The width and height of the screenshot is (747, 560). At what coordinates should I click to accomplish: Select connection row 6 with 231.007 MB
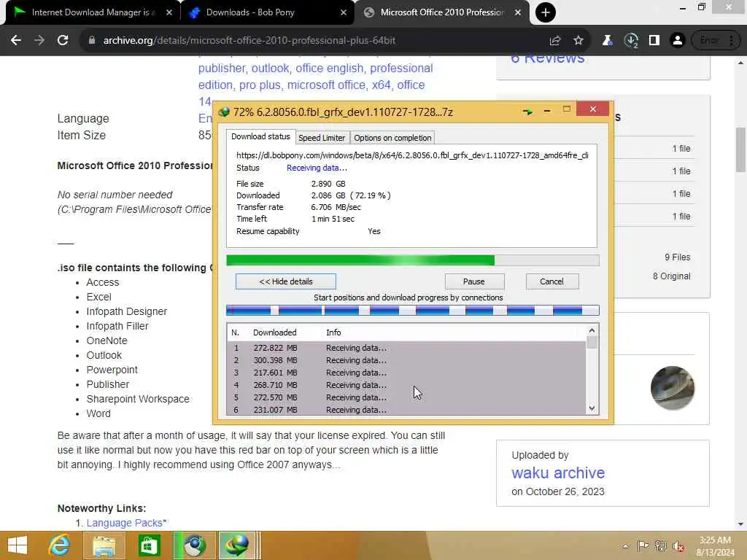click(406, 410)
